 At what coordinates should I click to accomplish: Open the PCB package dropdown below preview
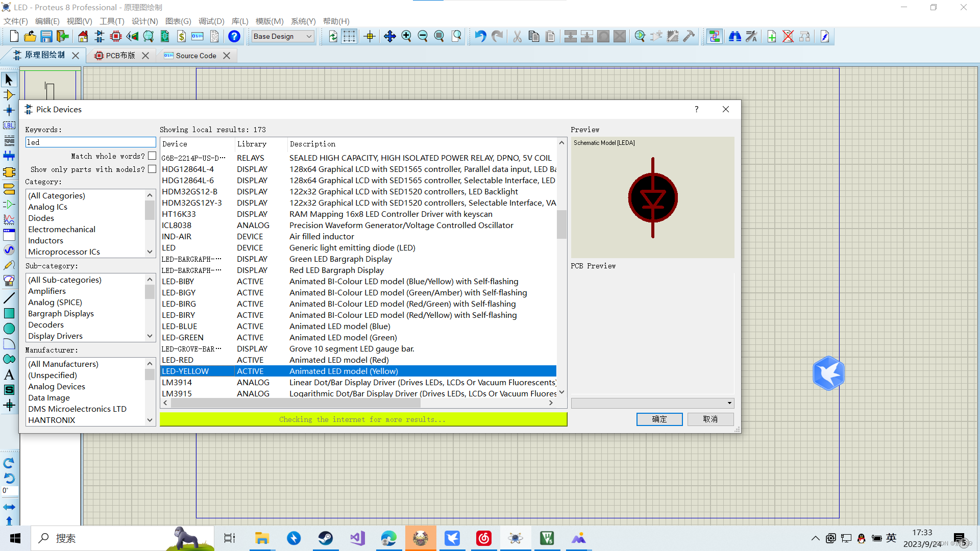(x=729, y=403)
